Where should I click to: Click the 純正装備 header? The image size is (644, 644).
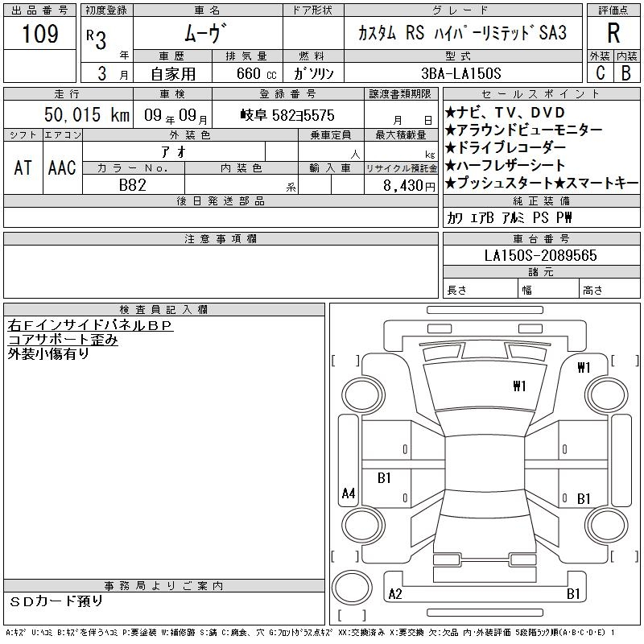point(541,200)
